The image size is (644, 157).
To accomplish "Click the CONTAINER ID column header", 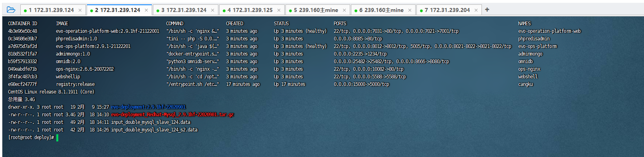I will pyautogui.click(x=23, y=24).
